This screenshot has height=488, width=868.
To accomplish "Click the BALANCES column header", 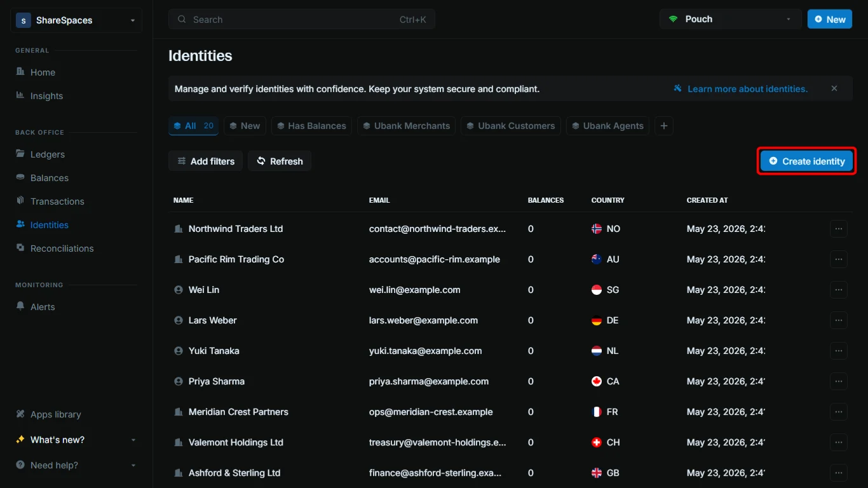I will tap(546, 200).
